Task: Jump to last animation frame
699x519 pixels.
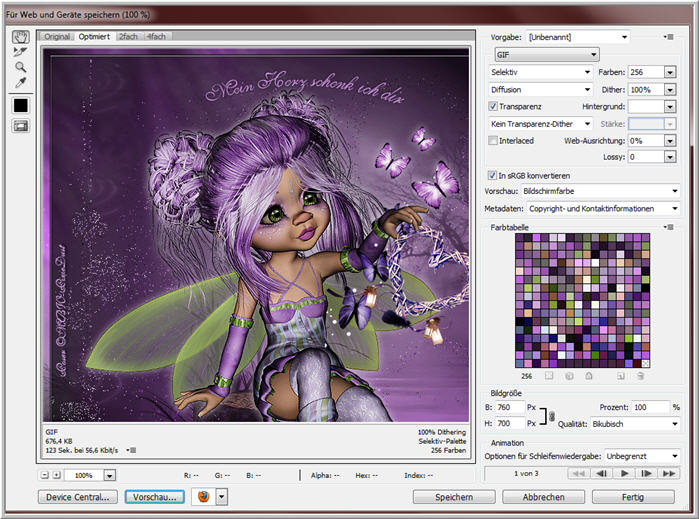Action: point(669,473)
